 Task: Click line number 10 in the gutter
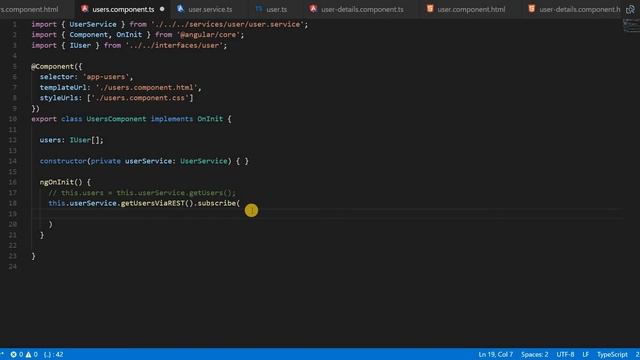click(13, 119)
